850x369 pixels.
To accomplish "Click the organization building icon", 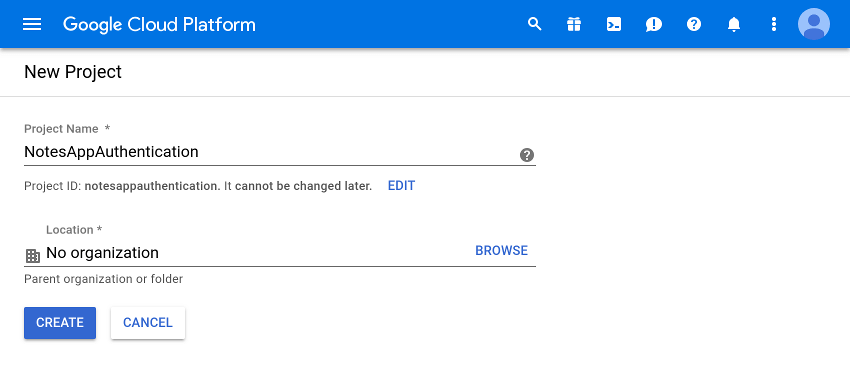I will 33,256.
